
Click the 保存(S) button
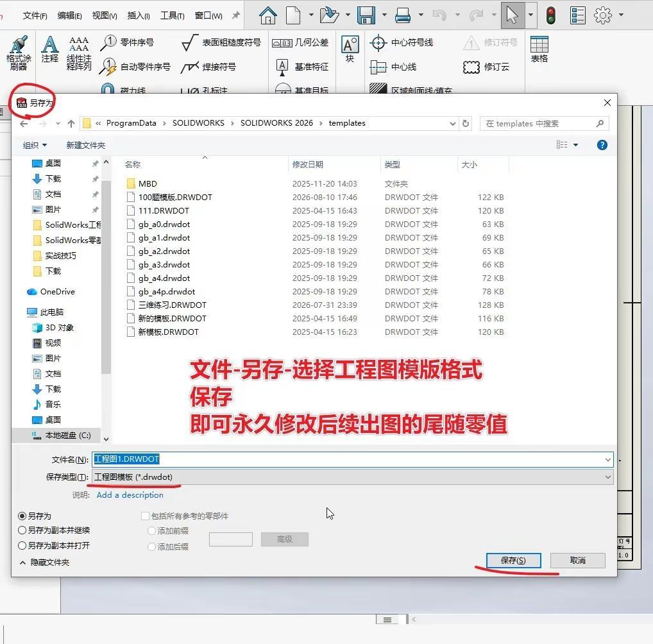point(514,561)
